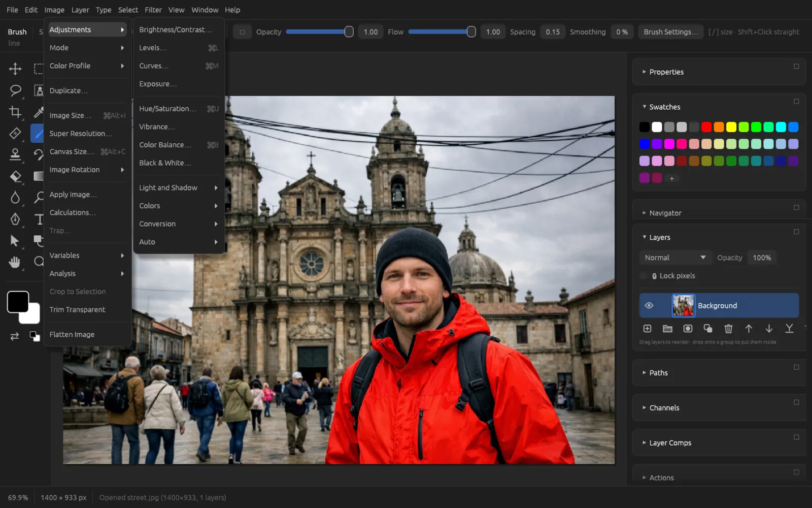Add a layer mask
Viewport: 812px width, 508px height.
688,329
